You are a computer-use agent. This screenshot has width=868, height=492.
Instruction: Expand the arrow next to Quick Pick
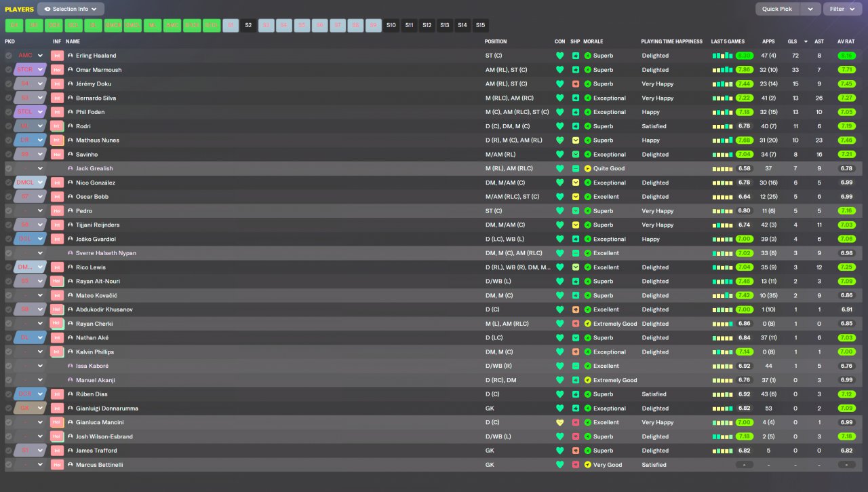(810, 9)
